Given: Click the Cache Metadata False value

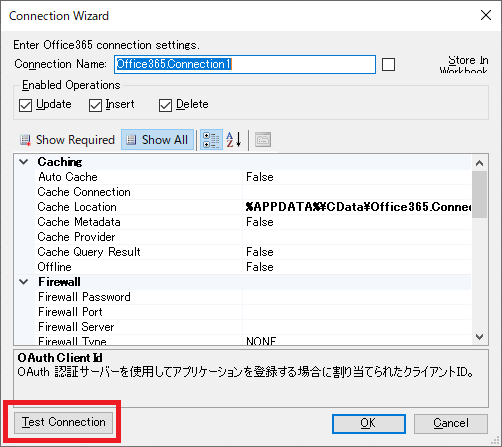Looking at the screenshot, I should point(357,222).
